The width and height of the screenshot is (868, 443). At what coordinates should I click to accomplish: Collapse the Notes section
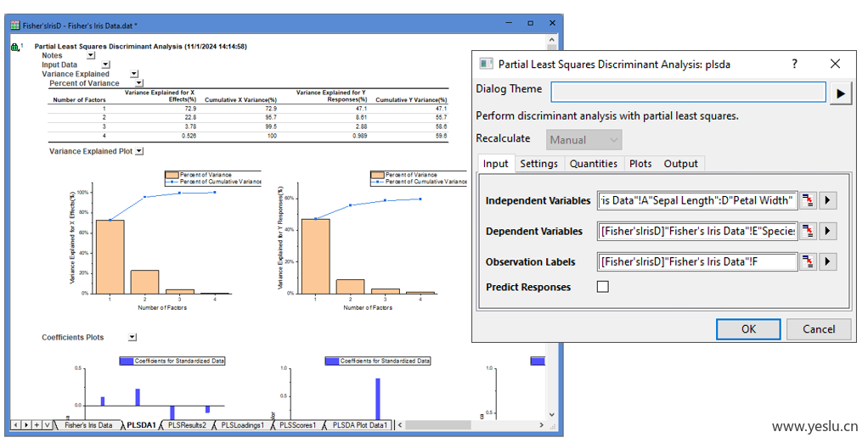pos(91,55)
